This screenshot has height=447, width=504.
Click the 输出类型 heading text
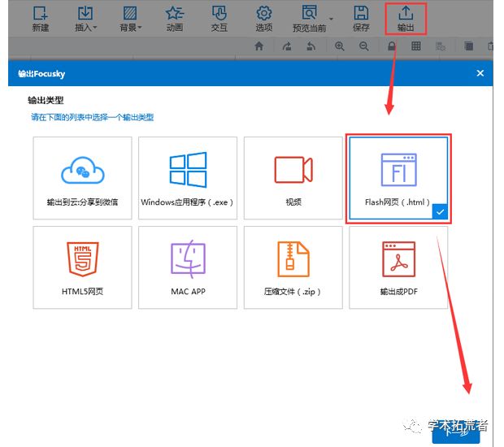[46, 100]
